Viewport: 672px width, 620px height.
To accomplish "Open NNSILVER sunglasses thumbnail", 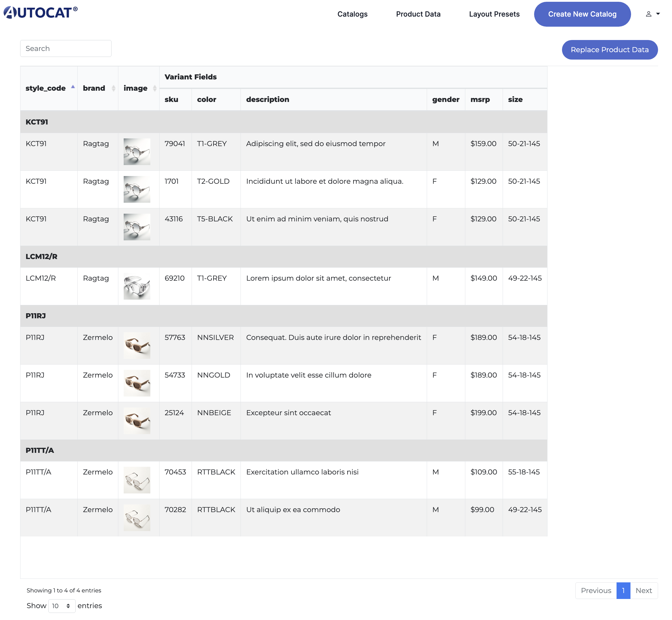I will [x=137, y=345].
